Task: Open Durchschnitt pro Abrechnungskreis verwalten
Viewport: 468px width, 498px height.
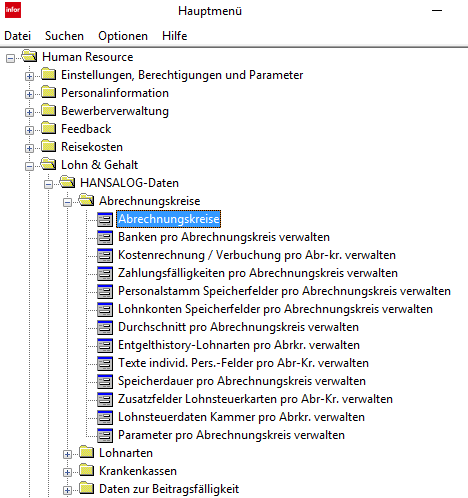Action: tap(238, 327)
